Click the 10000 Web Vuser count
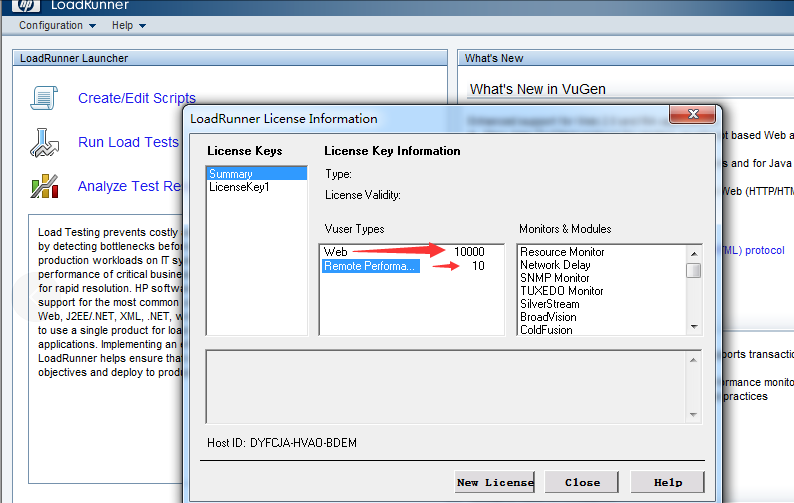The image size is (794, 503). [469, 252]
